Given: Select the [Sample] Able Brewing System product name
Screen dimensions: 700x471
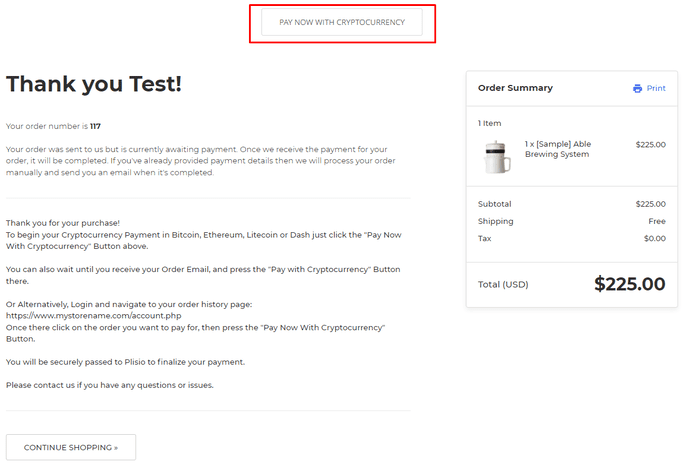Looking at the screenshot, I should [x=558, y=149].
